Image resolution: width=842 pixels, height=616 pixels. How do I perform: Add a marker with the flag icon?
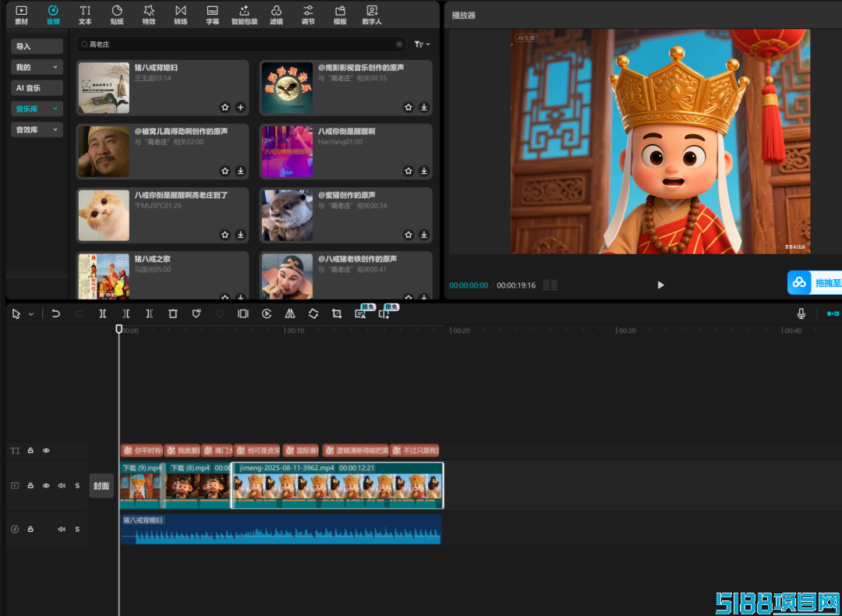196,313
